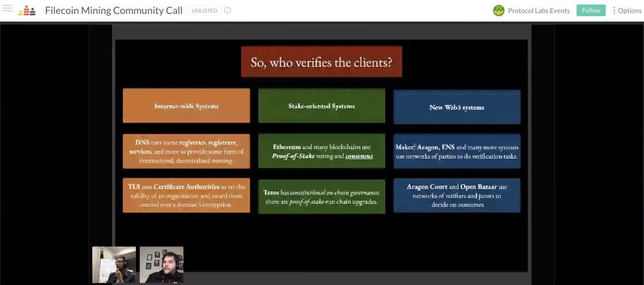Viewport: 644px width, 285px height.
Task: Click the Maker, Aragon, ENS box
Action: click(457, 151)
